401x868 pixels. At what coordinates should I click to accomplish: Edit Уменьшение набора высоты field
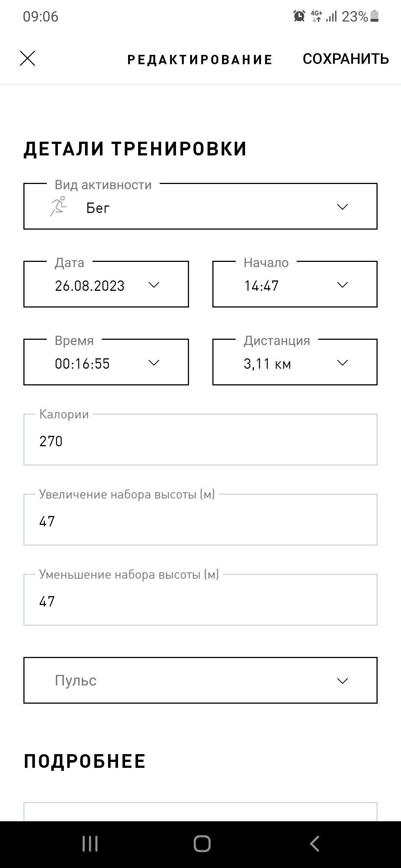(x=200, y=600)
